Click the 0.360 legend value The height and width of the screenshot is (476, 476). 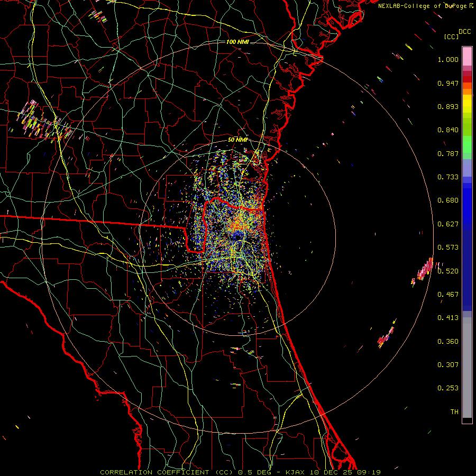[448, 342]
